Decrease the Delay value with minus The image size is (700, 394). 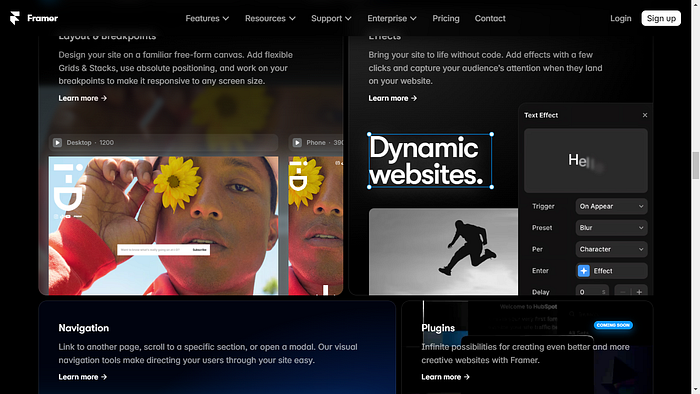click(622, 292)
